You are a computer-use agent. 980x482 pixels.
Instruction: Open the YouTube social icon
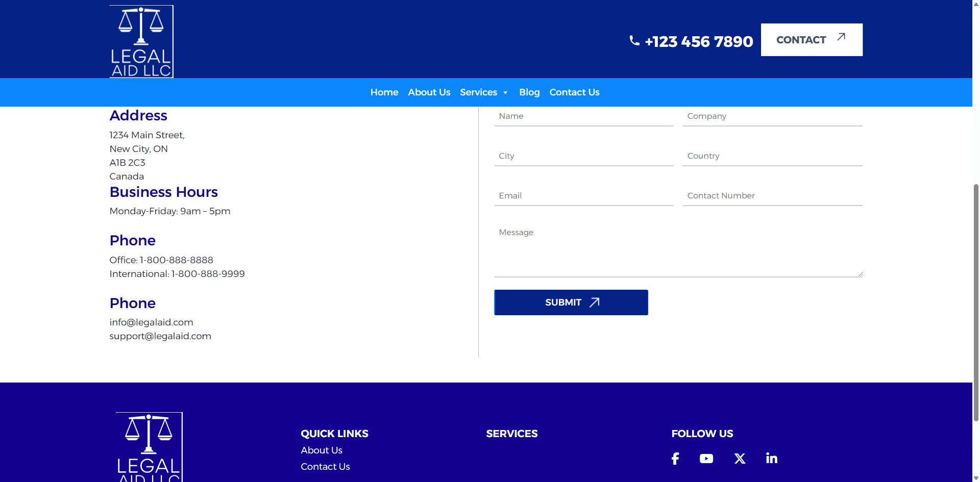706,459
